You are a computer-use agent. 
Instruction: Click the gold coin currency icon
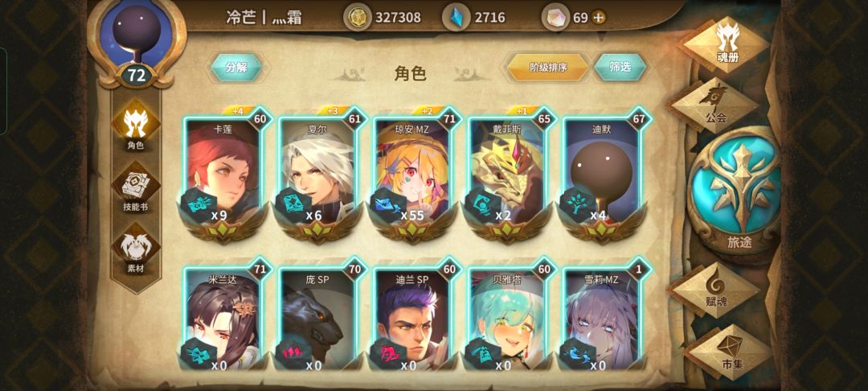(358, 18)
